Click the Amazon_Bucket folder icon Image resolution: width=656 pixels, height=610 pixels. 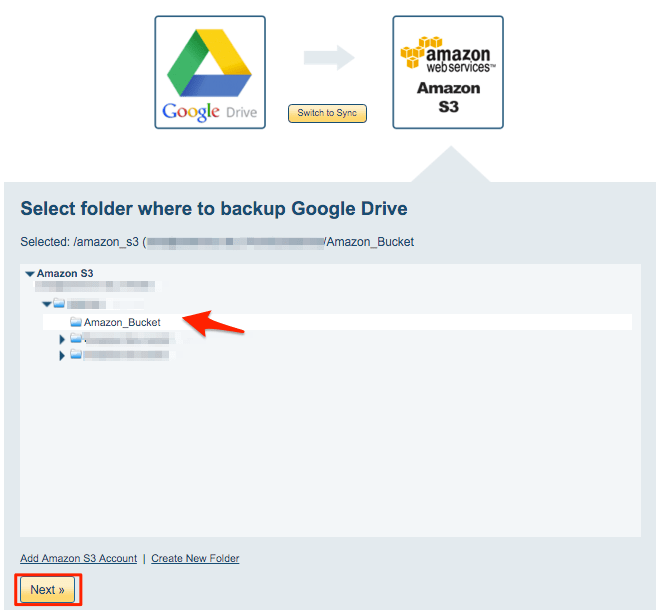coord(76,322)
